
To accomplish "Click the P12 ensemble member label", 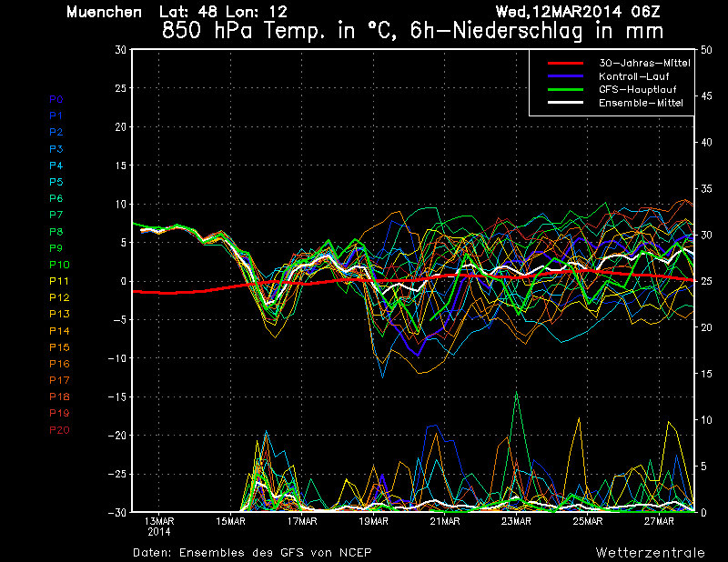I will click(59, 298).
